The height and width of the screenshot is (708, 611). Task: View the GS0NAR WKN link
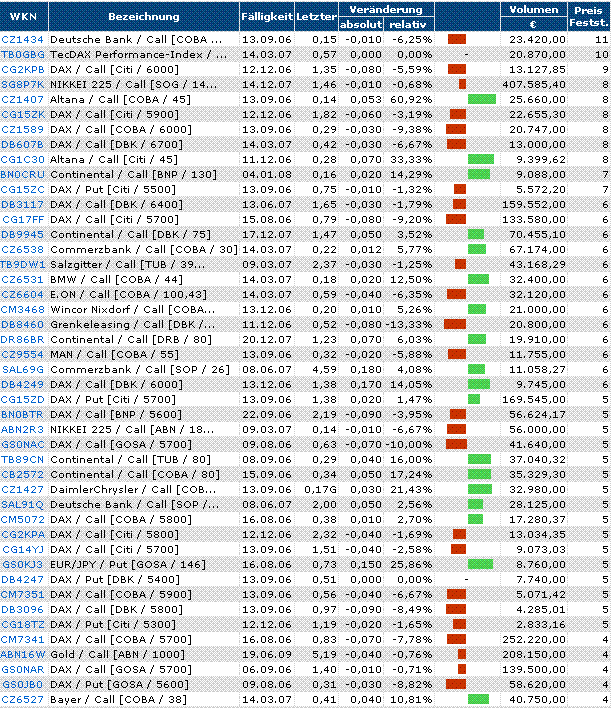click(x=23, y=670)
